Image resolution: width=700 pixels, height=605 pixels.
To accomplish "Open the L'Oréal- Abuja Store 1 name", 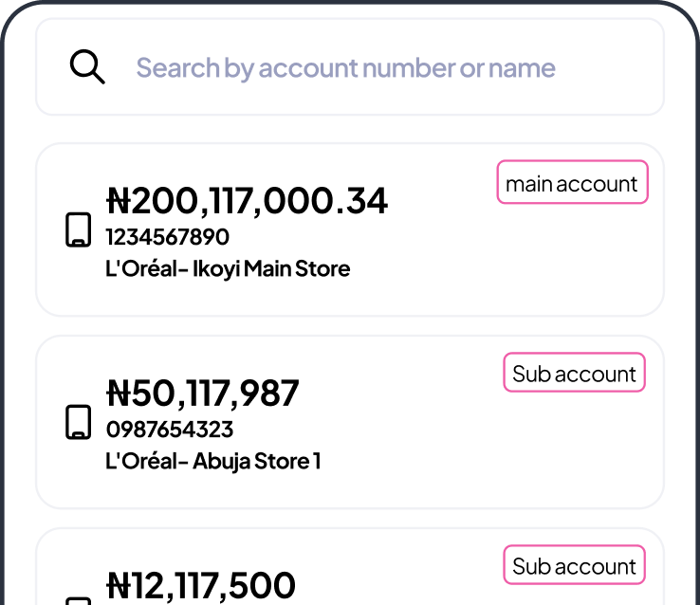I will 212,461.
